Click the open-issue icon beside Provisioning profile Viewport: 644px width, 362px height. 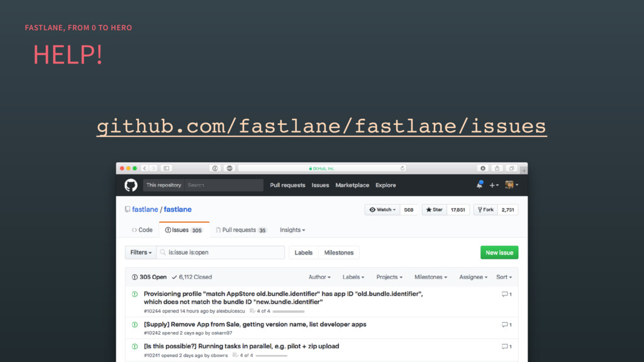point(135,294)
